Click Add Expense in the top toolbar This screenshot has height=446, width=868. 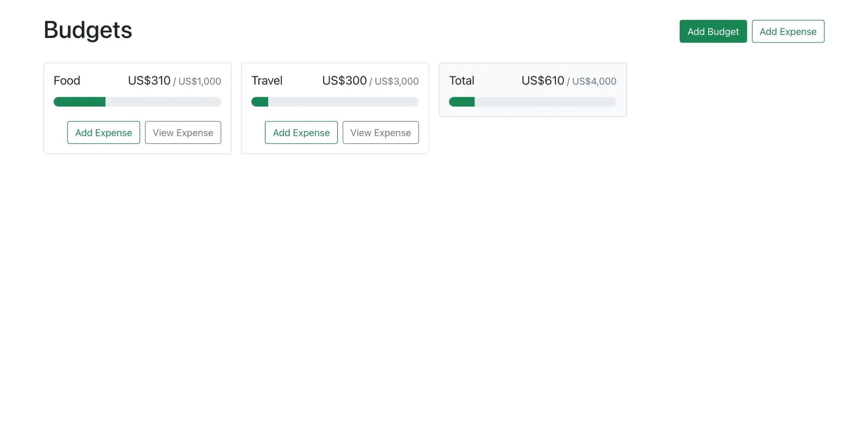(x=788, y=31)
